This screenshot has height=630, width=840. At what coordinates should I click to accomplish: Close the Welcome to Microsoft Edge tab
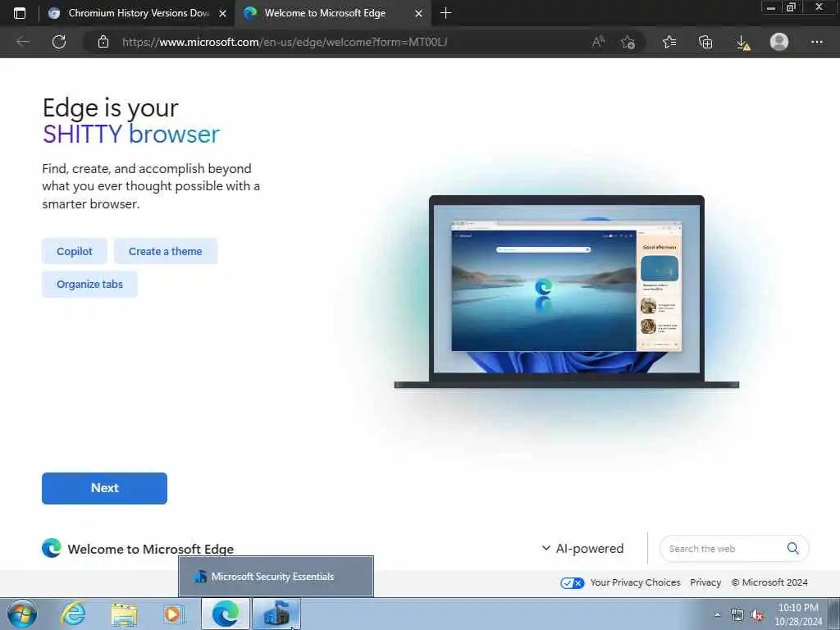point(418,13)
